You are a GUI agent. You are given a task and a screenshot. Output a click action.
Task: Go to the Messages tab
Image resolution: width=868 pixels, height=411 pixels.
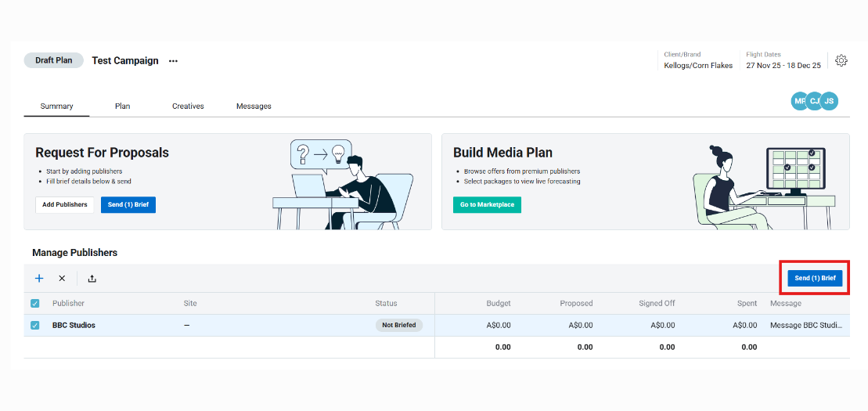[x=254, y=106]
